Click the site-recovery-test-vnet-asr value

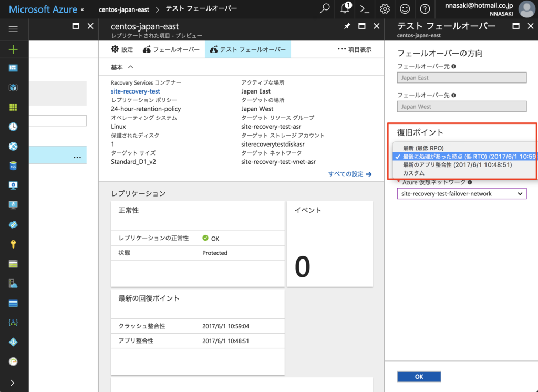[278, 162]
